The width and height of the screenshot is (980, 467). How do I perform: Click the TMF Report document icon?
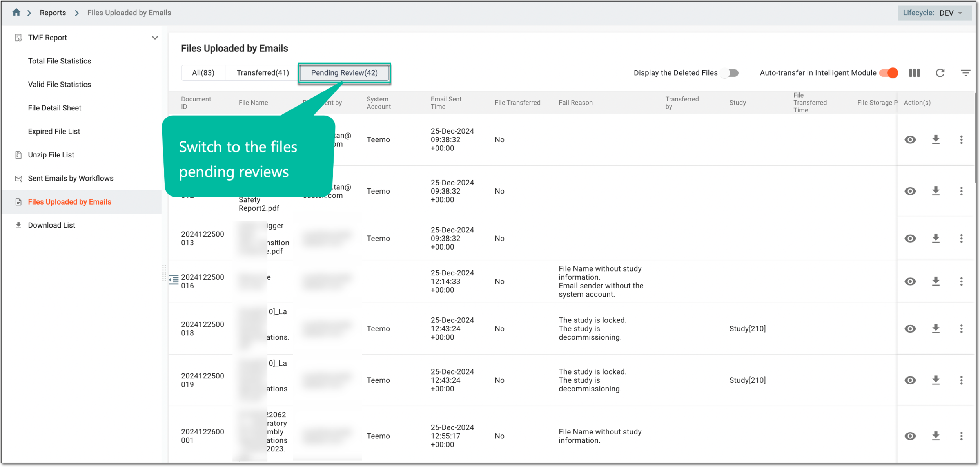(x=18, y=38)
